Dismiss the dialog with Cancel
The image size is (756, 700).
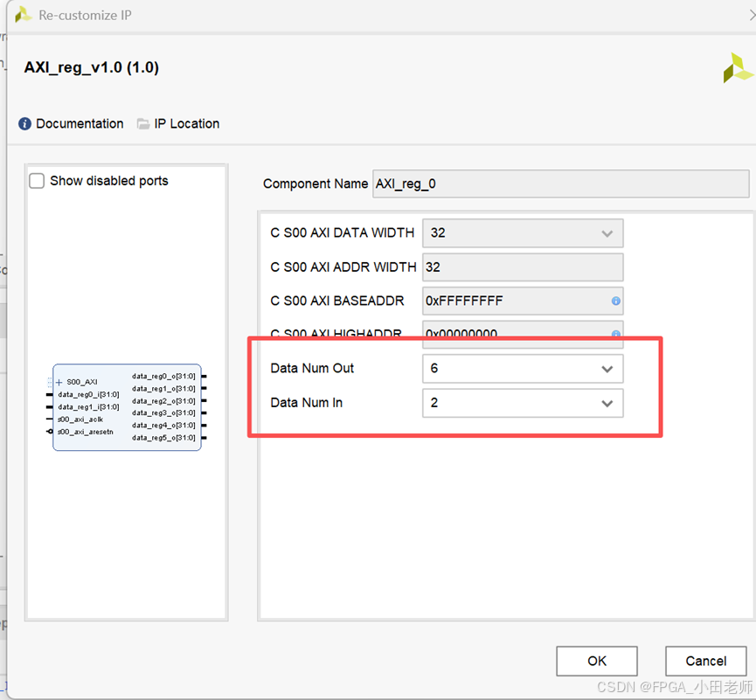(x=705, y=661)
